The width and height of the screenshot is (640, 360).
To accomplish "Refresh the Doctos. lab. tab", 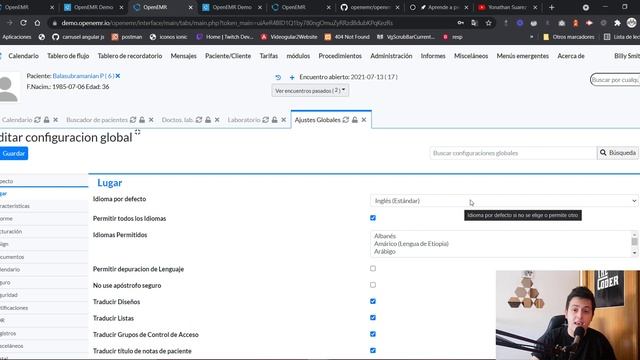I will [199, 120].
